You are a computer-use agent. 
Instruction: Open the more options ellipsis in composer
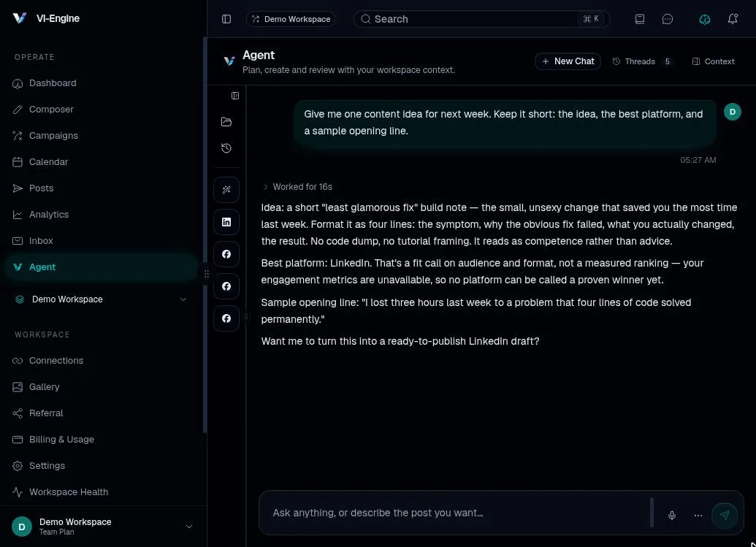(x=698, y=515)
